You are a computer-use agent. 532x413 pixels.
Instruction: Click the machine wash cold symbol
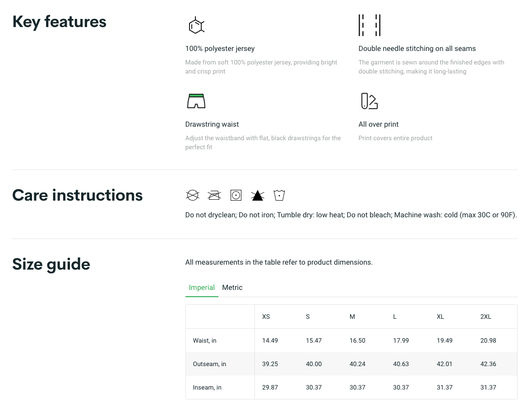[x=279, y=195]
